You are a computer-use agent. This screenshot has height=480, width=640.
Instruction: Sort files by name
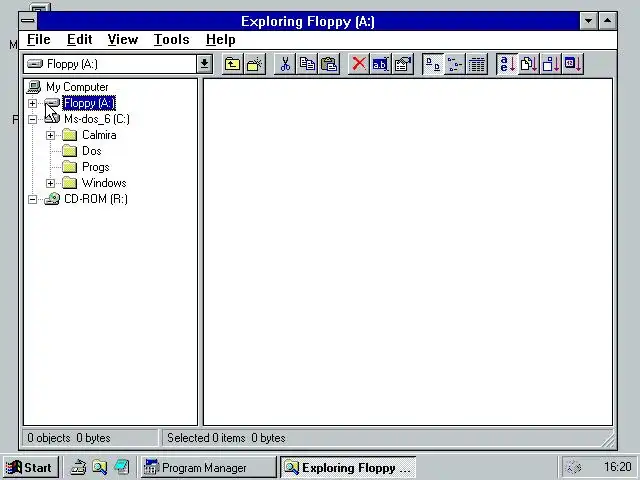click(x=507, y=64)
